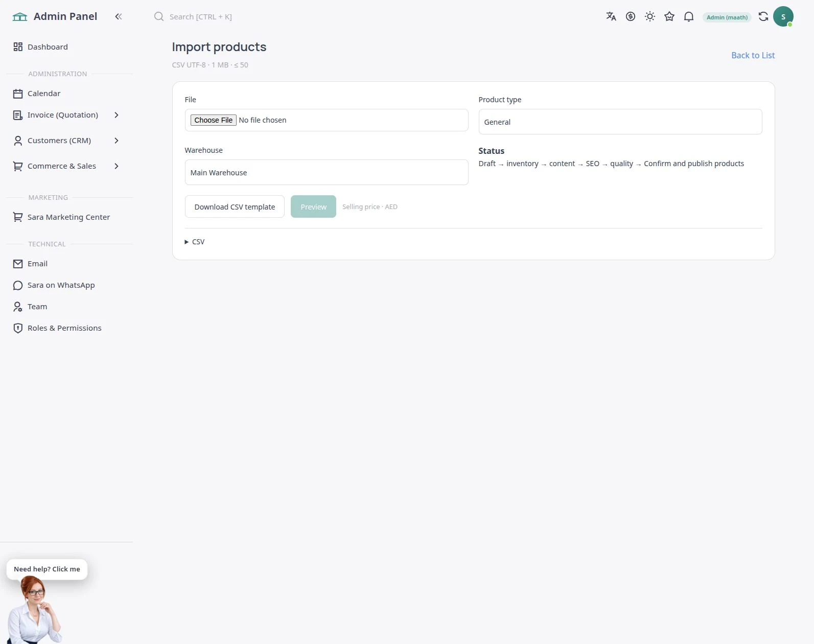Click the Sara on WhatsApp chat icon

pos(18,285)
